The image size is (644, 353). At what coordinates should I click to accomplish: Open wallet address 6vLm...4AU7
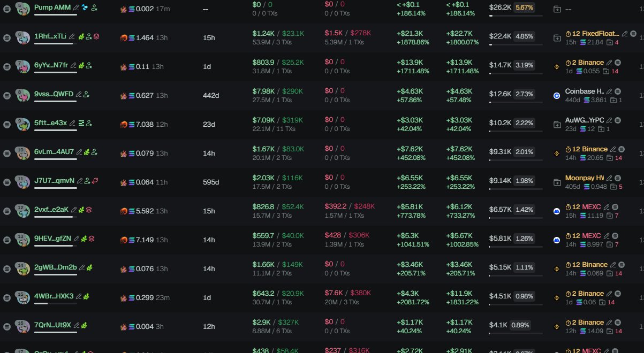click(x=54, y=152)
